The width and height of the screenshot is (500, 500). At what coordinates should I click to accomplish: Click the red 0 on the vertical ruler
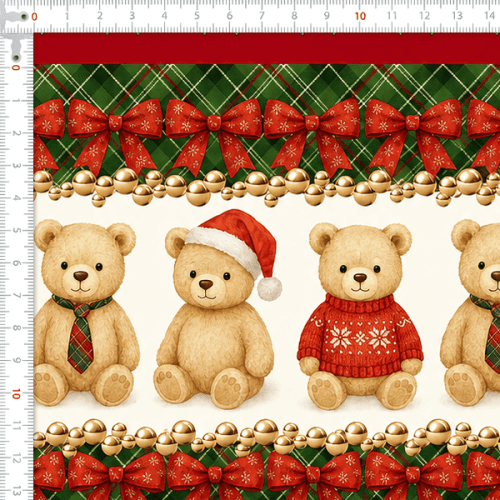coord(16,68)
